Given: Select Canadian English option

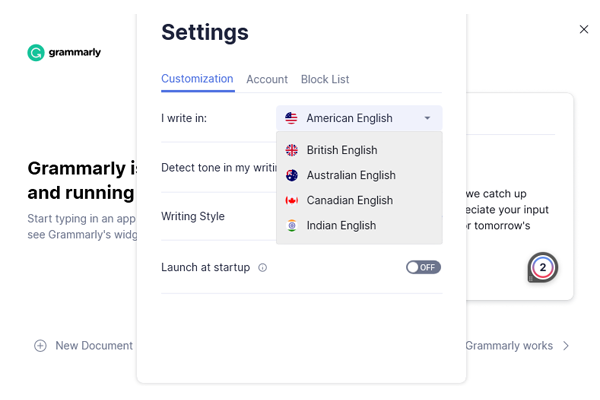Looking at the screenshot, I should pos(359,201).
